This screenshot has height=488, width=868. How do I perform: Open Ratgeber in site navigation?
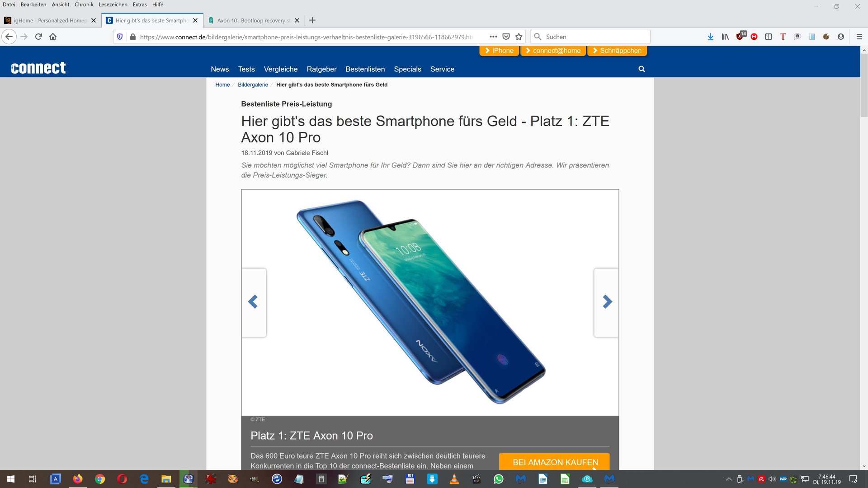(321, 69)
